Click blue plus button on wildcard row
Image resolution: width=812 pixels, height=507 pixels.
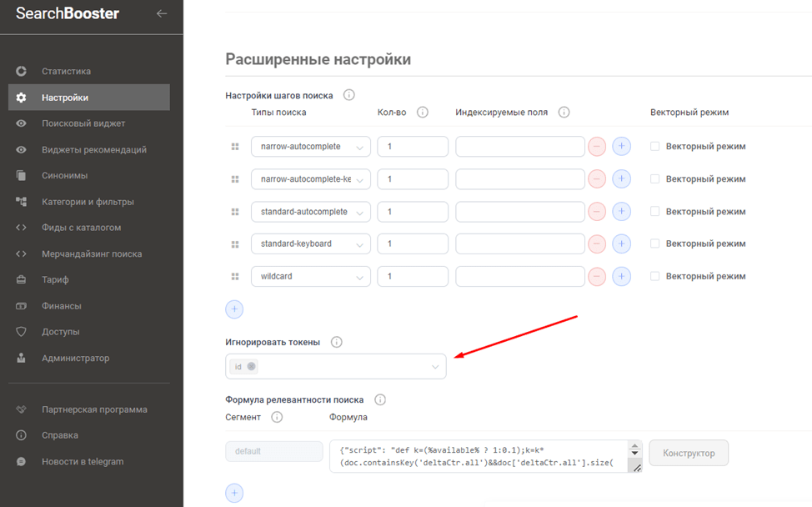621,276
